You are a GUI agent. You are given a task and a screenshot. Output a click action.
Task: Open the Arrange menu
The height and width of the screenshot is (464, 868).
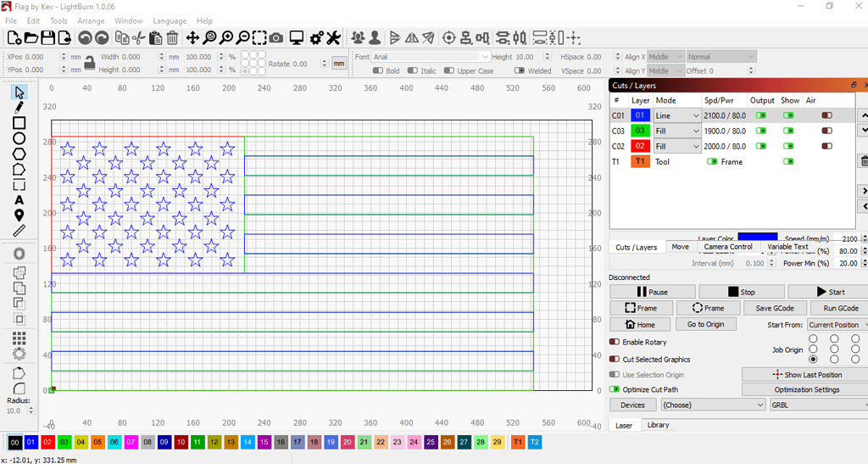91,20
